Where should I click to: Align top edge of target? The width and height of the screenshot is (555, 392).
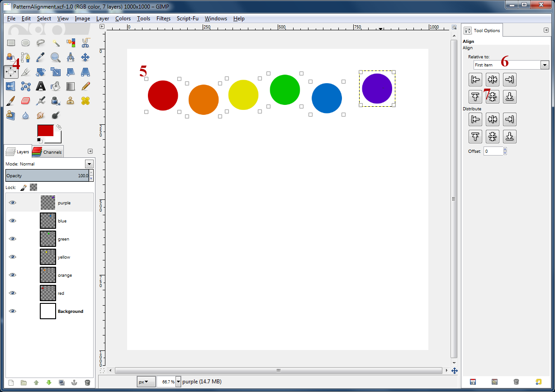click(x=475, y=96)
